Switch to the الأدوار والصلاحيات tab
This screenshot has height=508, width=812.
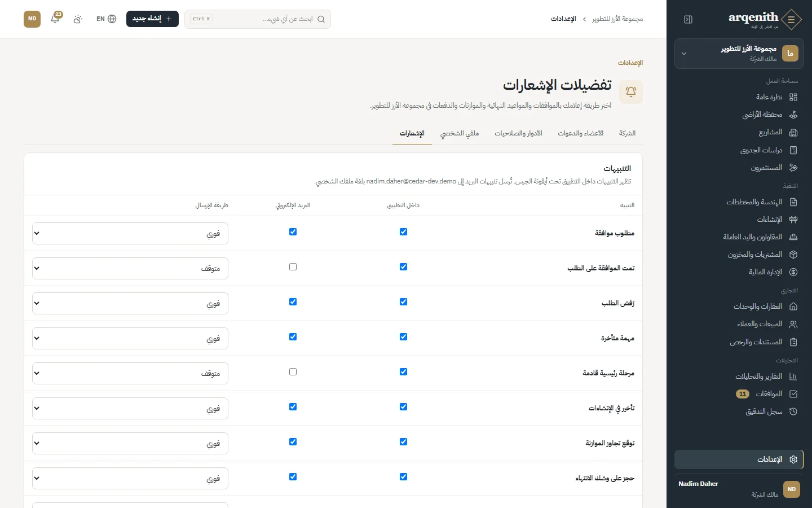[518, 133]
